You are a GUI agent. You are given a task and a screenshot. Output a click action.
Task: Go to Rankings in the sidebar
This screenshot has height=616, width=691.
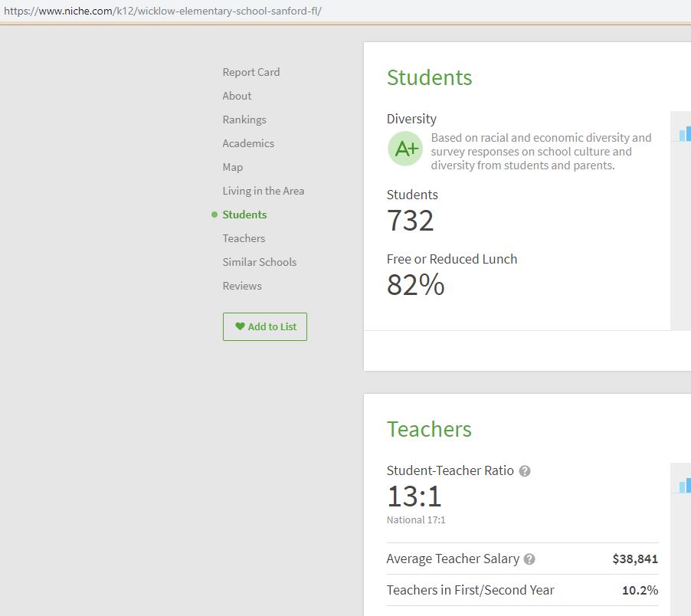244,120
